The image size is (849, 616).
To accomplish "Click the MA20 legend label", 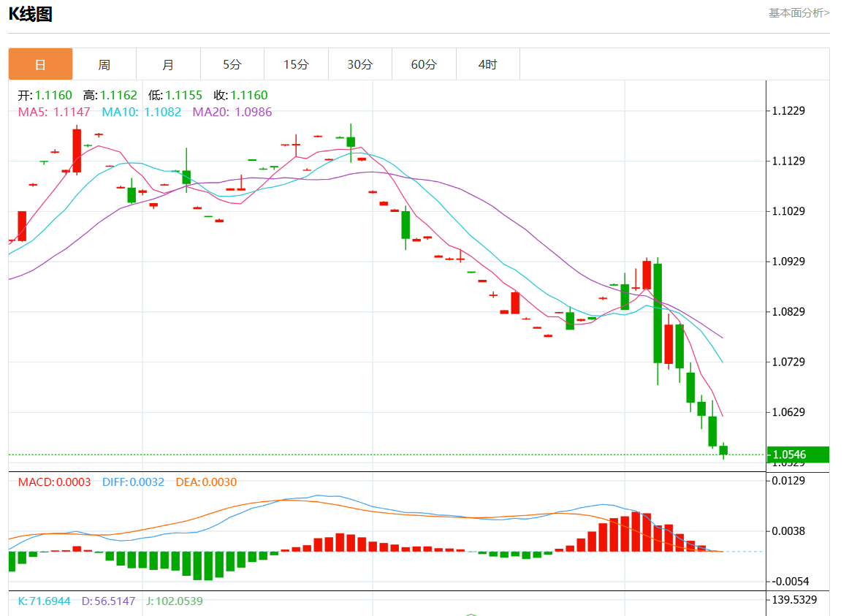I will pos(232,113).
